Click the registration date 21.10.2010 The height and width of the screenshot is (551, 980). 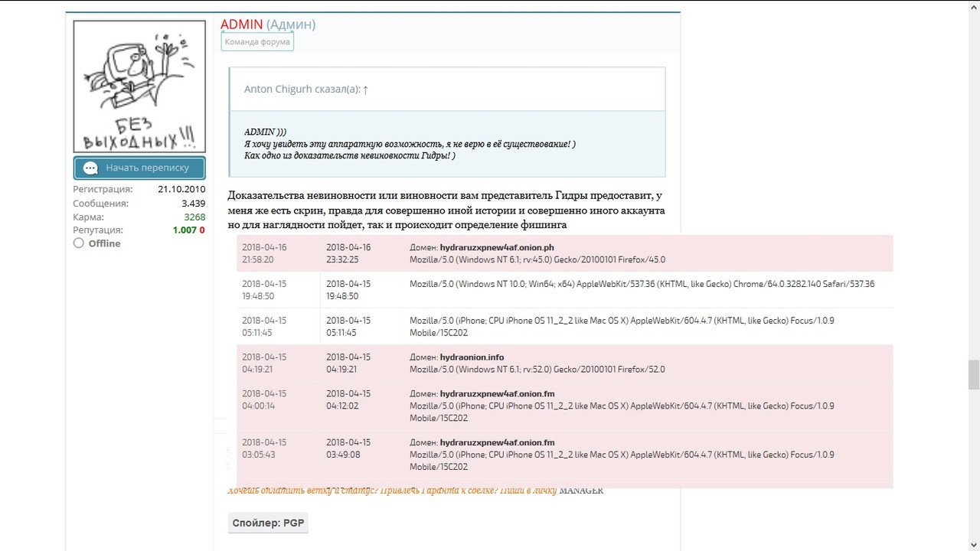[x=181, y=189]
